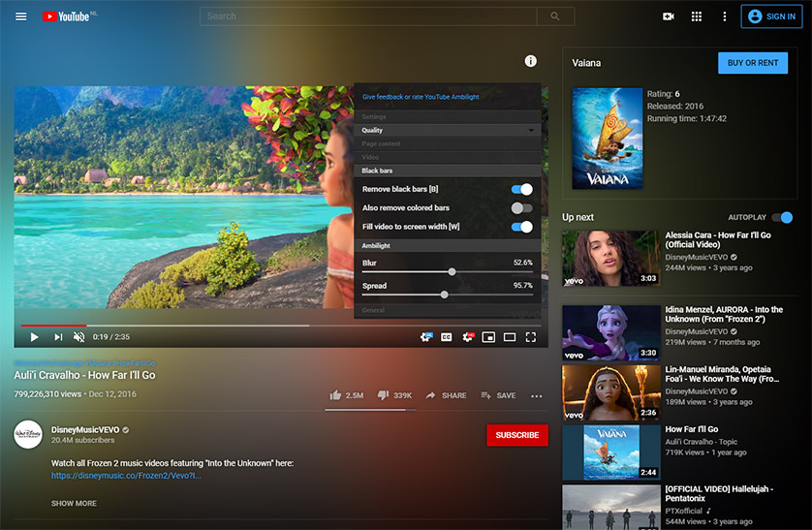Screen dimensions: 812x530
Task: Save the video to a playlist
Action: [x=498, y=395]
